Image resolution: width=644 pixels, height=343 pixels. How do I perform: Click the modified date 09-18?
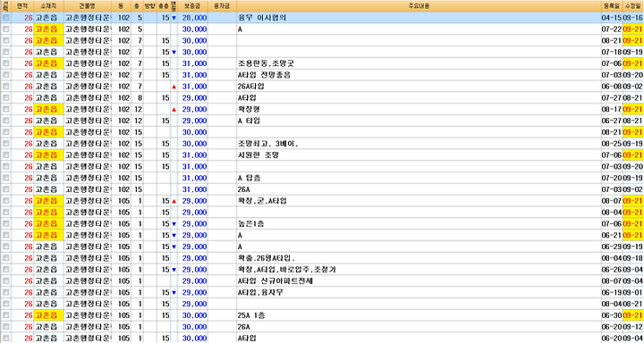tap(633, 258)
